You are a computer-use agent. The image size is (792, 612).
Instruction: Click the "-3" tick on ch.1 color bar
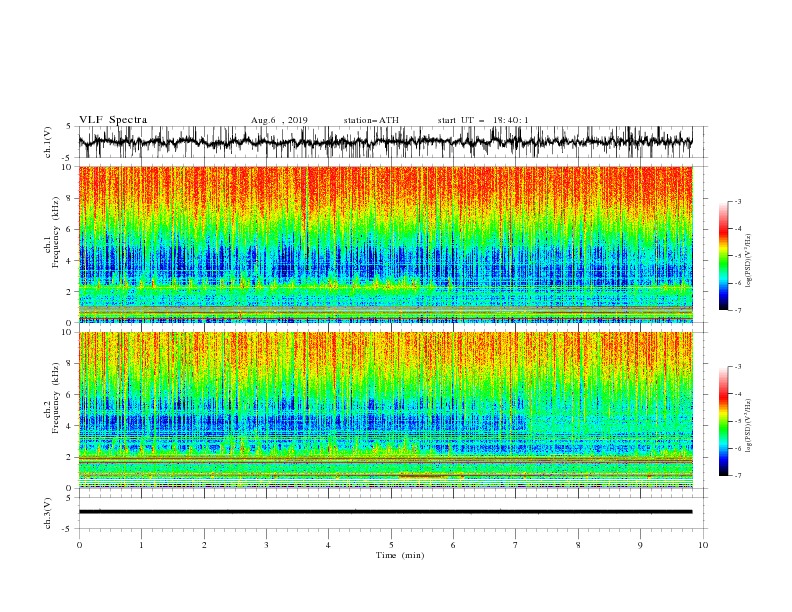pyautogui.click(x=738, y=201)
